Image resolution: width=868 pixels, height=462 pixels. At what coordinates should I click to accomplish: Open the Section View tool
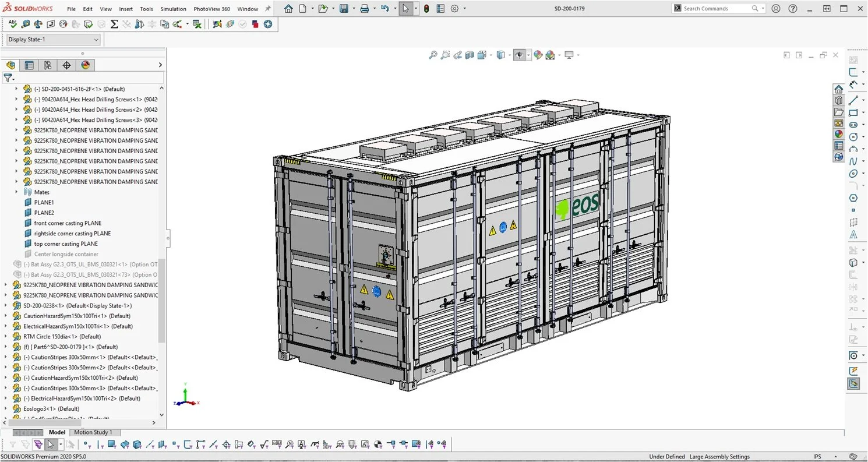pyautogui.click(x=470, y=55)
